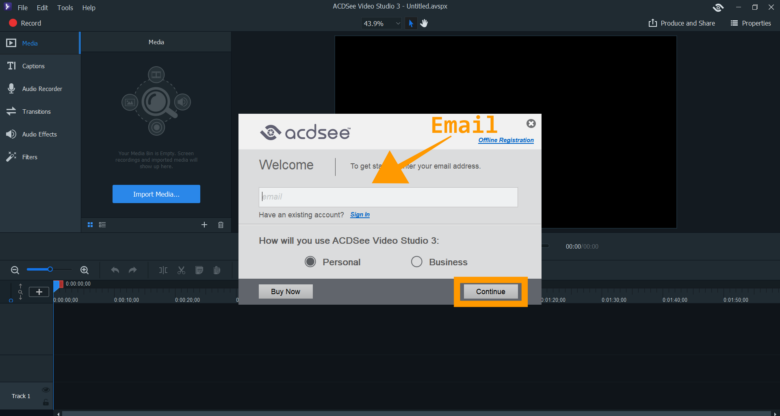Image resolution: width=780 pixels, height=416 pixels.
Task: Click the 0:01:30;00 ruler mark
Action: [614, 300]
